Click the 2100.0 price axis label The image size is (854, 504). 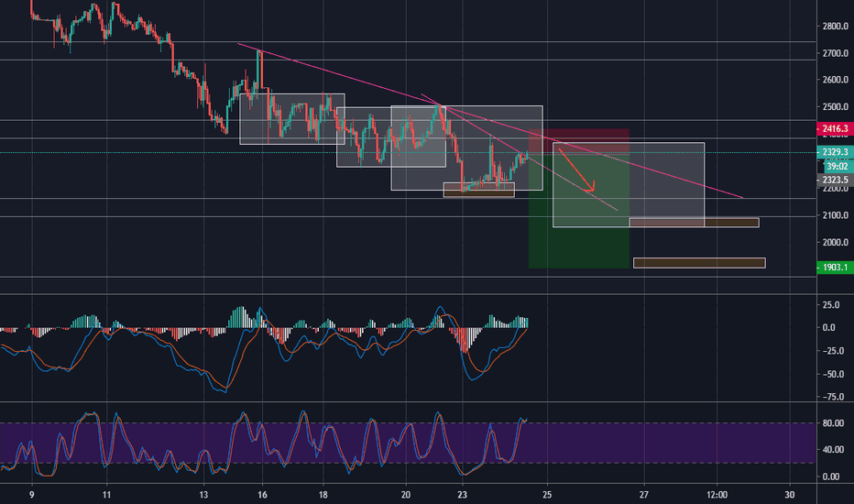pos(836,215)
